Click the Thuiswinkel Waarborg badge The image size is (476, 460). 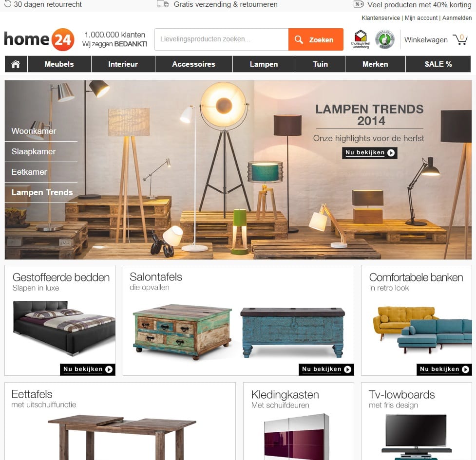coord(361,39)
